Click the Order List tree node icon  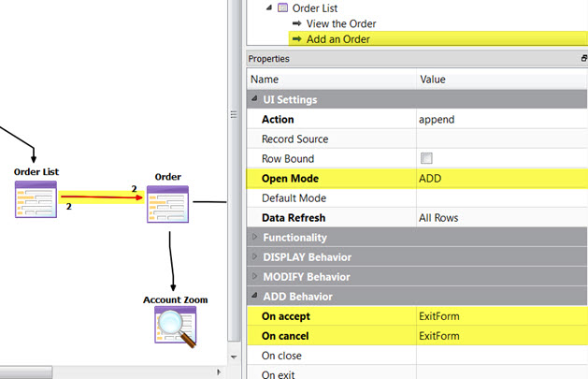coord(282,7)
